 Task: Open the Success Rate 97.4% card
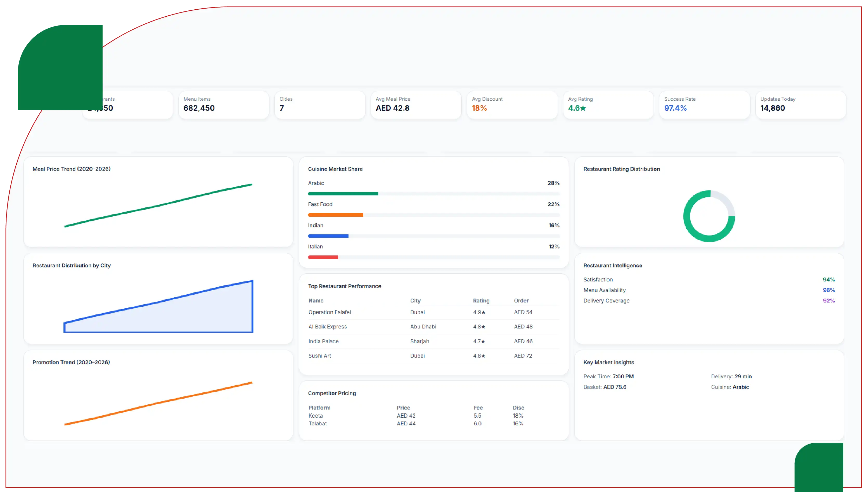pos(704,105)
